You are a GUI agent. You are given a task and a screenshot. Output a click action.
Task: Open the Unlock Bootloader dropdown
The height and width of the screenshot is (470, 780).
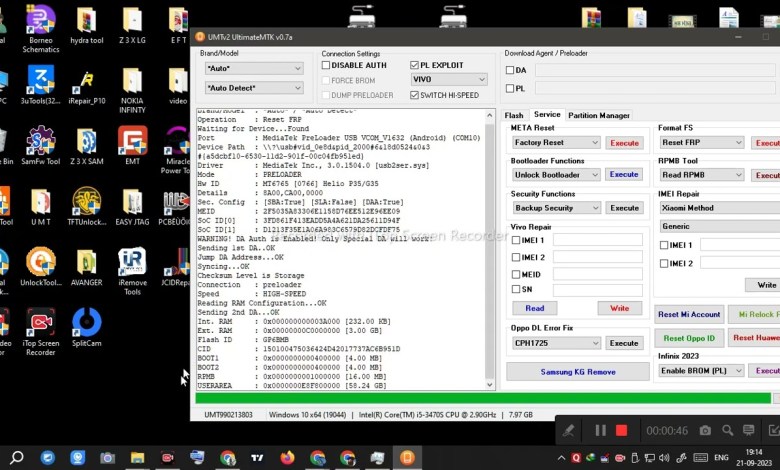(595, 175)
